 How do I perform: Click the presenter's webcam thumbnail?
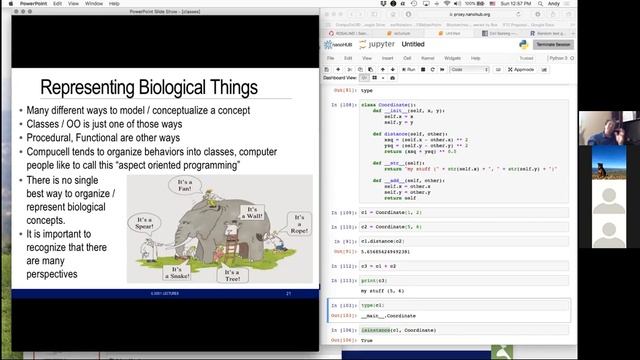pos(609,128)
